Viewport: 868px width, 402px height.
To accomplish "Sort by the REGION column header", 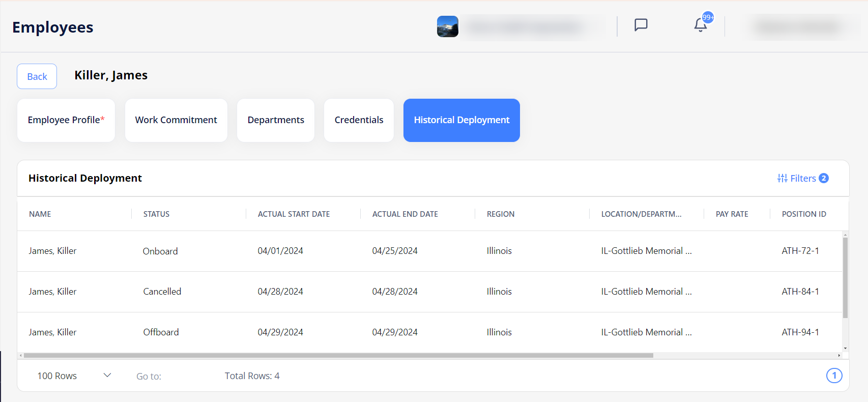I will 501,214.
